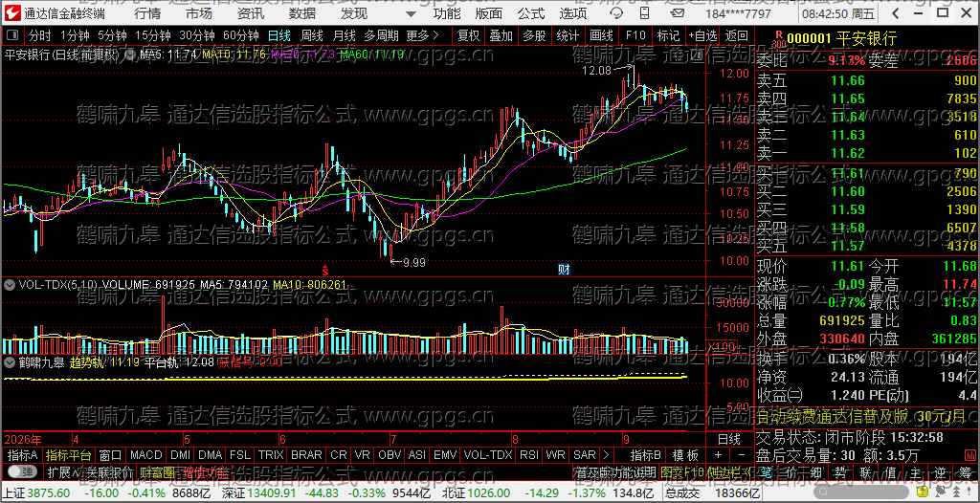Toggle the 弹 switch at bottom left
The width and height of the screenshot is (980, 503).
(24, 471)
